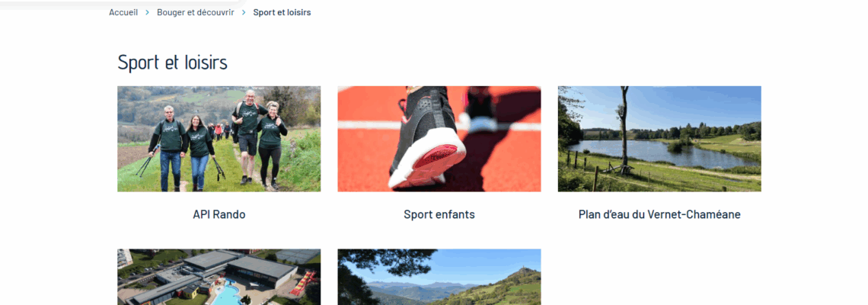Click the Sport enfants card title
The height and width of the screenshot is (305, 868).
coord(439,214)
